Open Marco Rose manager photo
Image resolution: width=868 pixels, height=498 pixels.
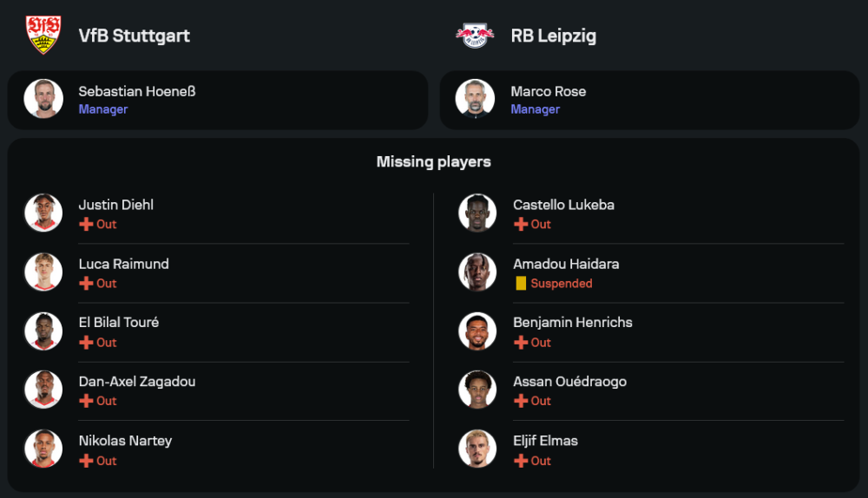click(475, 99)
